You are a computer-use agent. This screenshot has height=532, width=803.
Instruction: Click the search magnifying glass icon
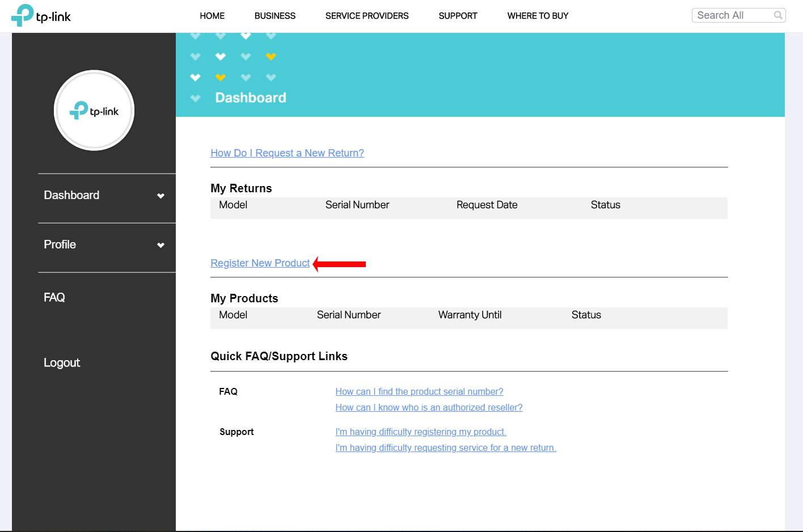tap(778, 15)
